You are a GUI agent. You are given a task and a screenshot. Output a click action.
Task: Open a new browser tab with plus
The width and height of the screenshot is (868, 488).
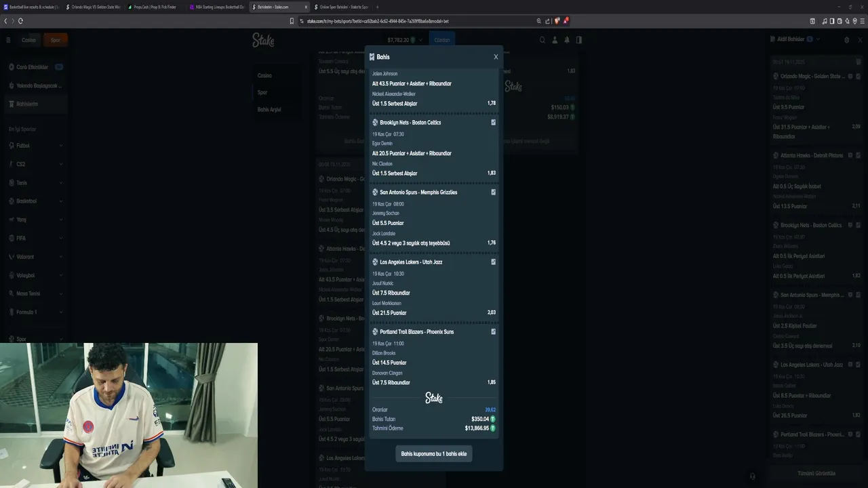(x=378, y=7)
